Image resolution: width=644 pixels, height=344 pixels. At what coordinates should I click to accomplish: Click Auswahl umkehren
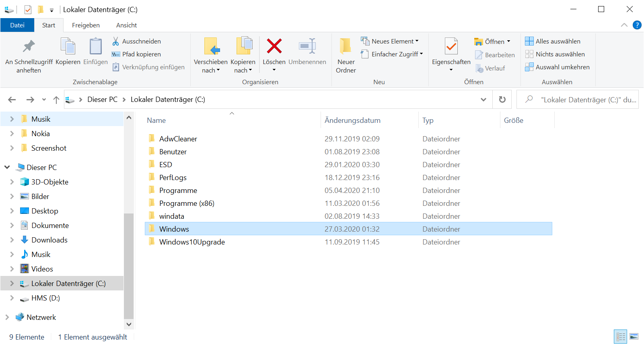pos(557,67)
